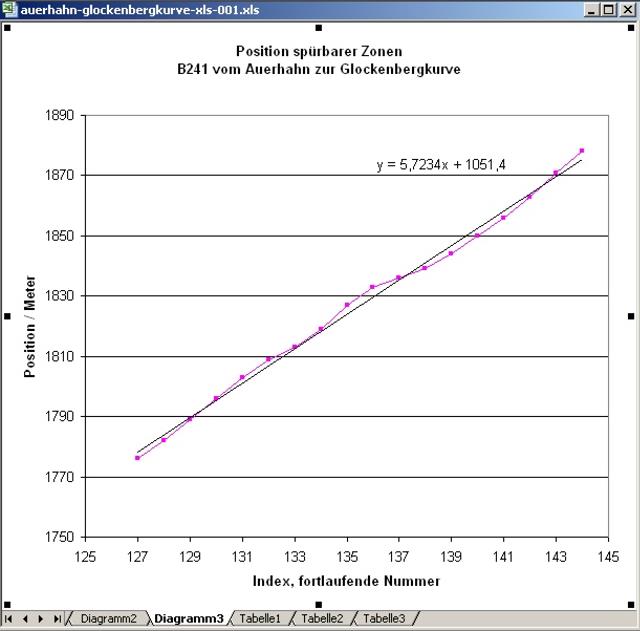Screen dimensions: 640x631
Task: Switch to the Diagramm2 sheet tab
Action: 108,619
